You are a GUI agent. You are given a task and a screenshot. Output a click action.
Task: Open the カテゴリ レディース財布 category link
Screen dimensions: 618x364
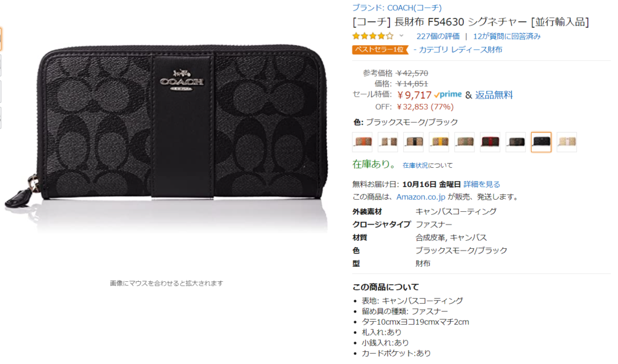460,49
